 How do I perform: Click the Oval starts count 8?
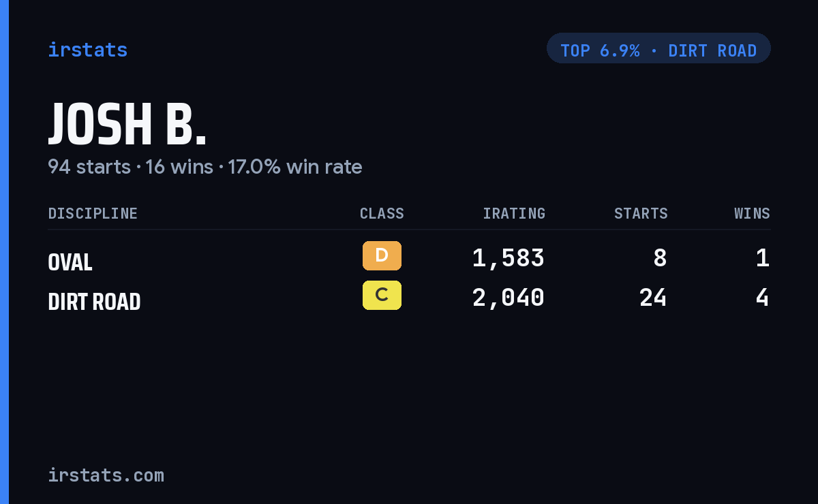coord(660,258)
